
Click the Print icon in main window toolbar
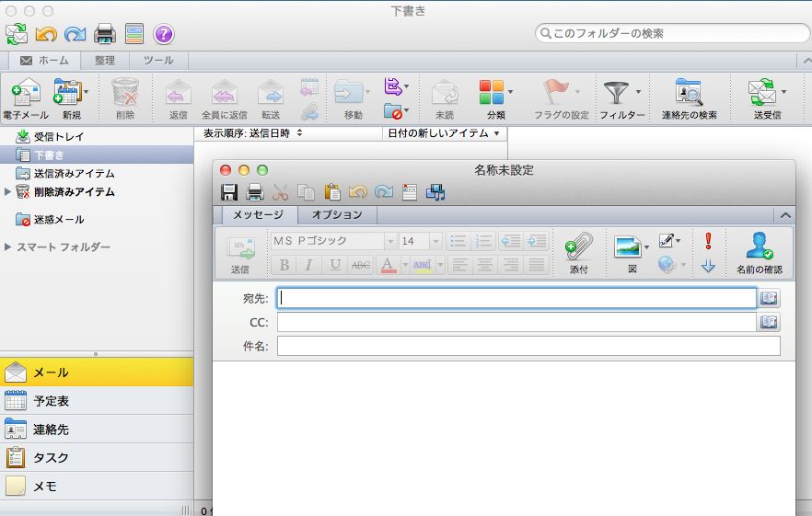coord(105,34)
